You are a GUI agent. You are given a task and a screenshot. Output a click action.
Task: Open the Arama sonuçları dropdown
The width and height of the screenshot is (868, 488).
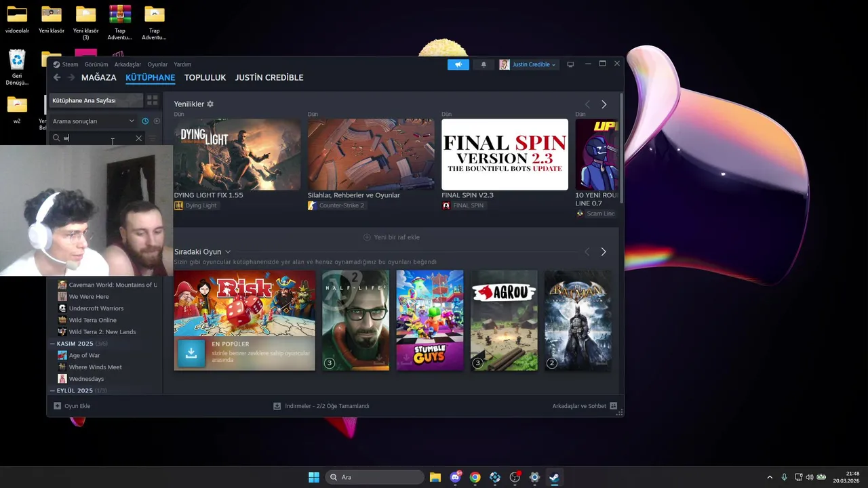click(x=94, y=121)
